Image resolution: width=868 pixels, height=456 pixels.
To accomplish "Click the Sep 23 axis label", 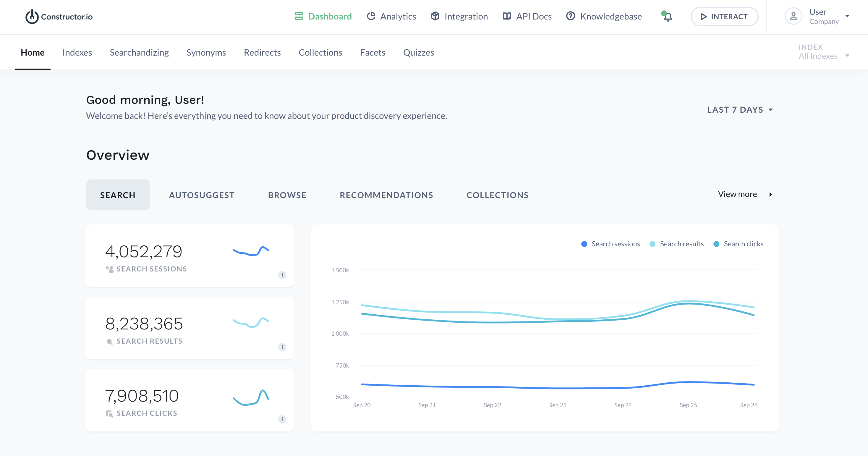I will (558, 405).
